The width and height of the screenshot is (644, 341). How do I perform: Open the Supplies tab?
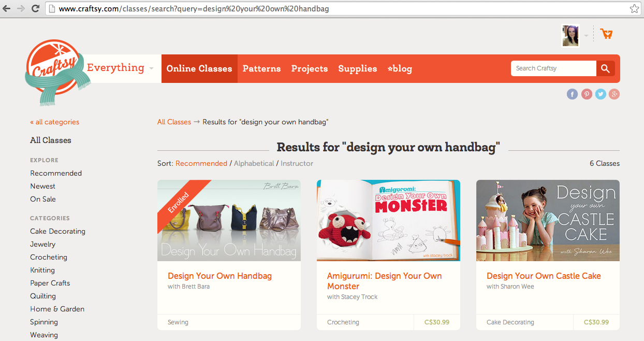tap(358, 68)
